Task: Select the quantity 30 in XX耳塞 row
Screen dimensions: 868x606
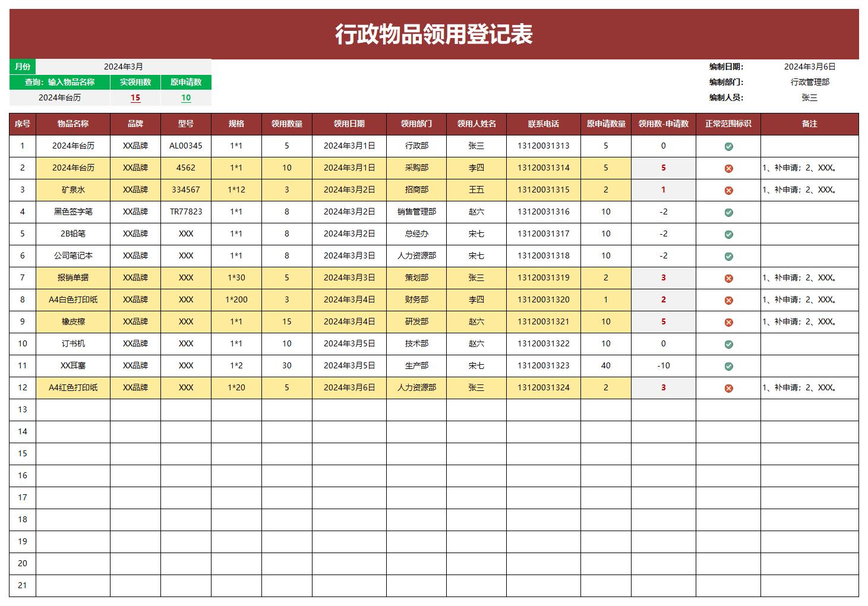Action: (287, 365)
